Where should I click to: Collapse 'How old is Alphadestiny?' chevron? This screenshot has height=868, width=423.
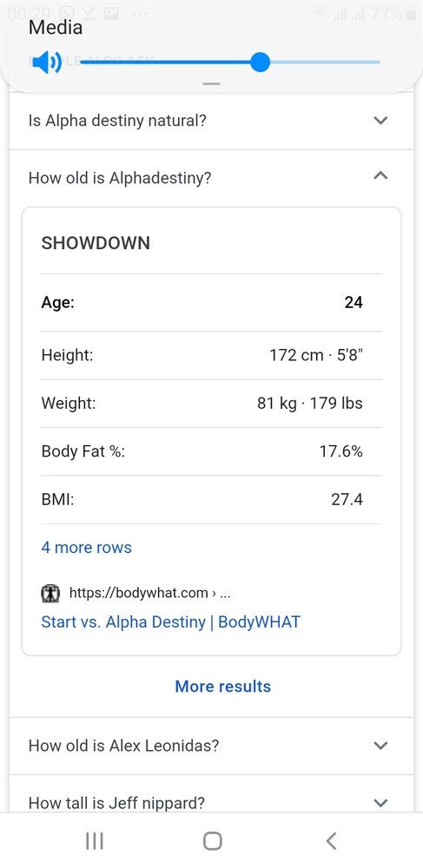pyautogui.click(x=380, y=176)
